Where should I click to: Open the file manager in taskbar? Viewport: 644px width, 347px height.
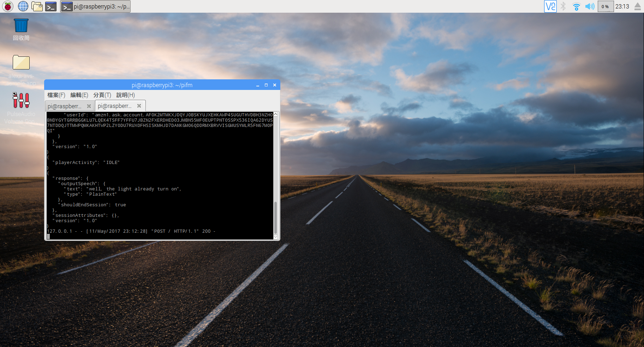37,6
